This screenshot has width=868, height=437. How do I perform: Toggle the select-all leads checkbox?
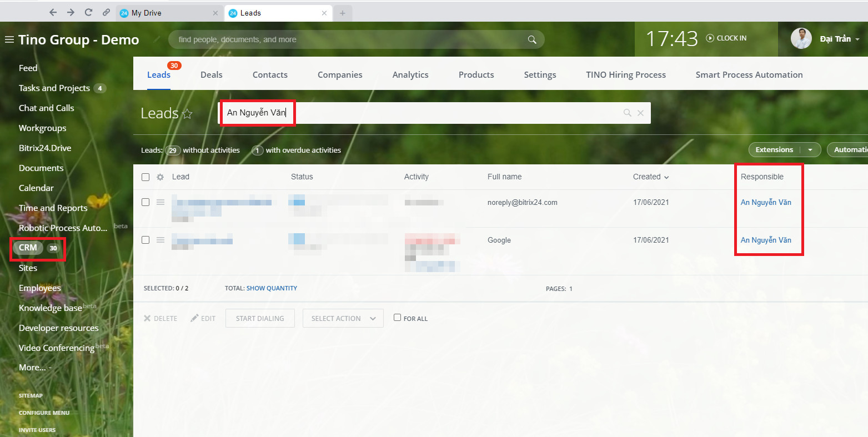(x=145, y=177)
